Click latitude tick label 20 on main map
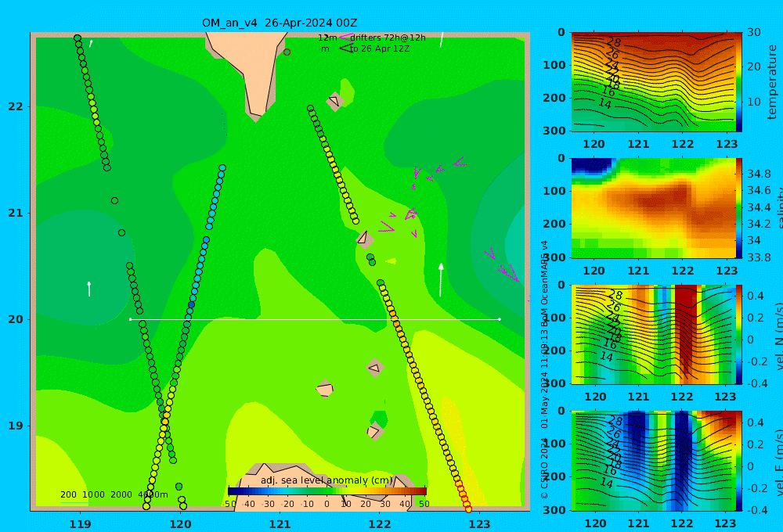The width and height of the screenshot is (783, 532). point(16,319)
